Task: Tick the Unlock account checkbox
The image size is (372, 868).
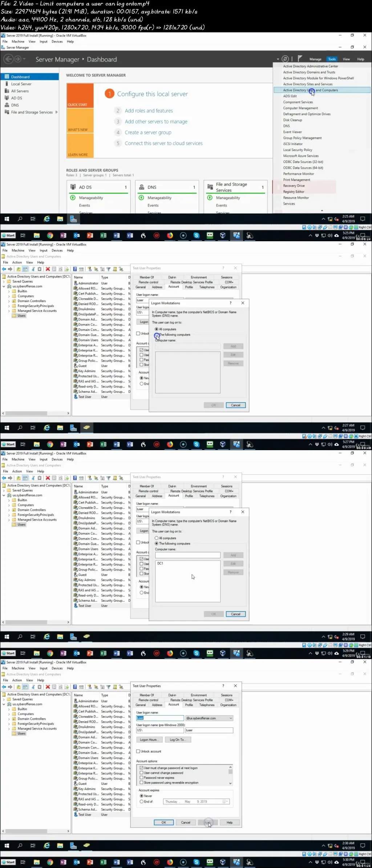Action: coord(138,751)
